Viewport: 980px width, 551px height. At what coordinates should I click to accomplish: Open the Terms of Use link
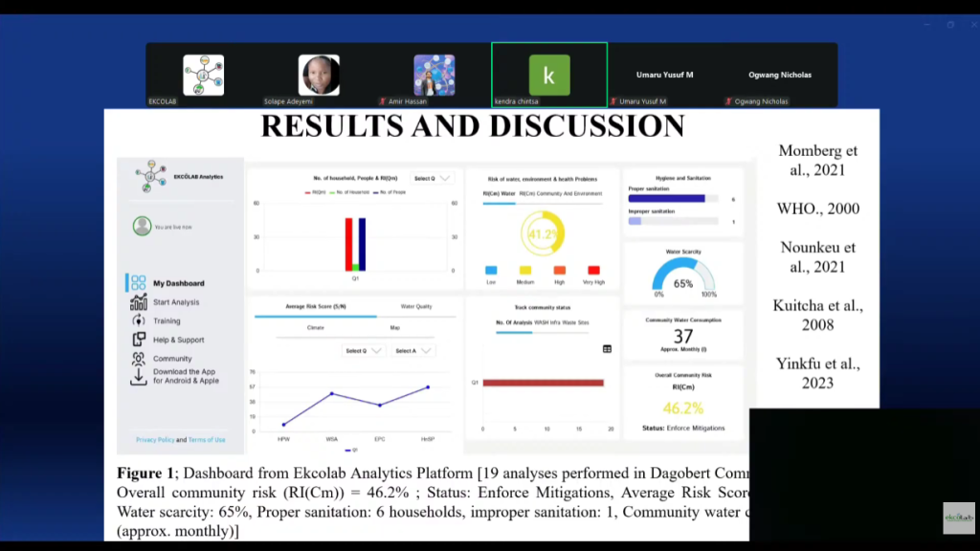207,440
